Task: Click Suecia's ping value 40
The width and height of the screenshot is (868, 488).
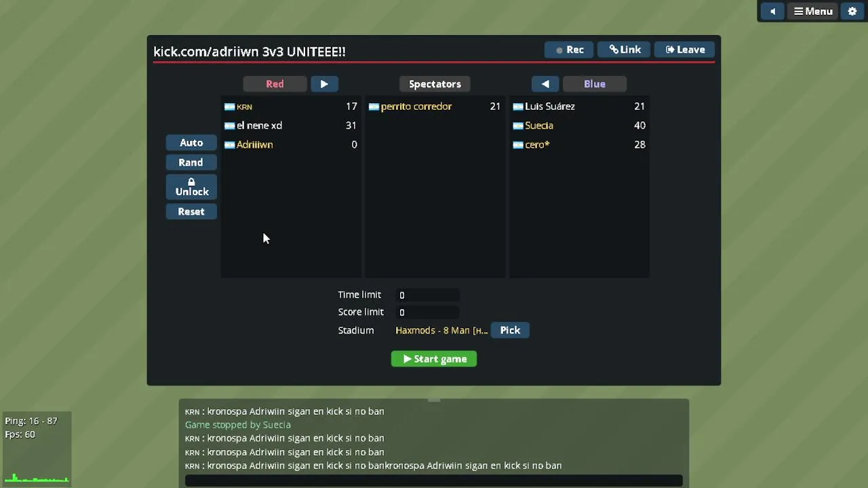Action: click(x=639, y=125)
